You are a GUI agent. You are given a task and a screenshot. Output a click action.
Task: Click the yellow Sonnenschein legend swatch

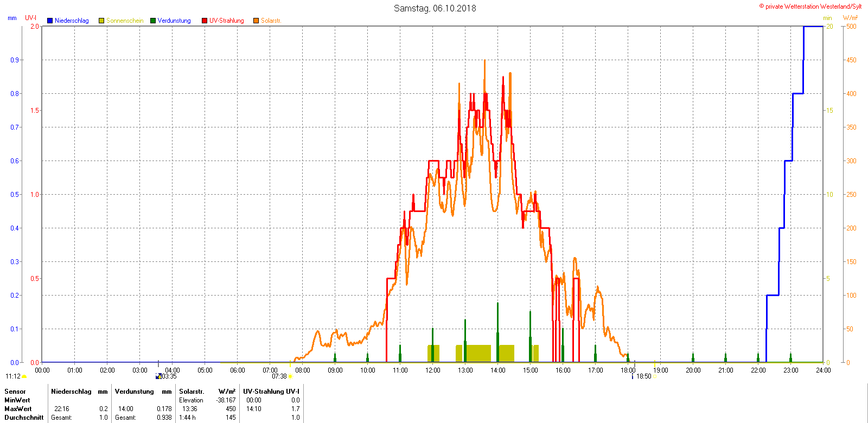101,21
